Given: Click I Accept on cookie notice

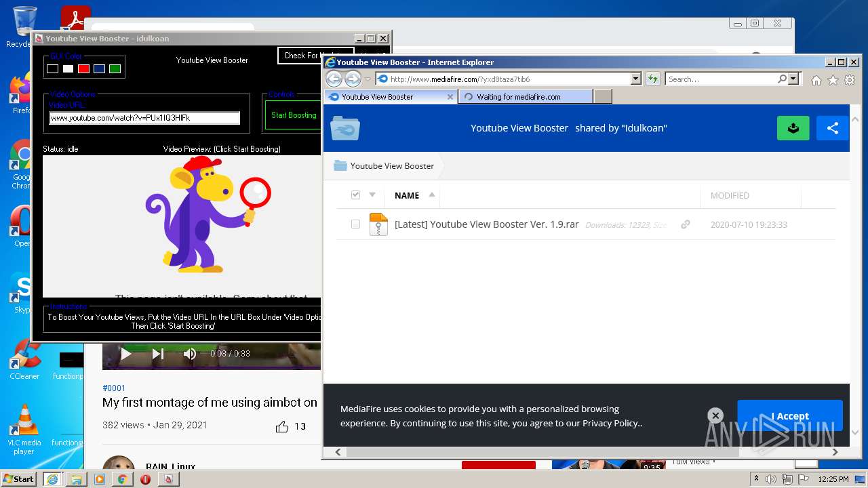Looking at the screenshot, I should (x=790, y=416).
